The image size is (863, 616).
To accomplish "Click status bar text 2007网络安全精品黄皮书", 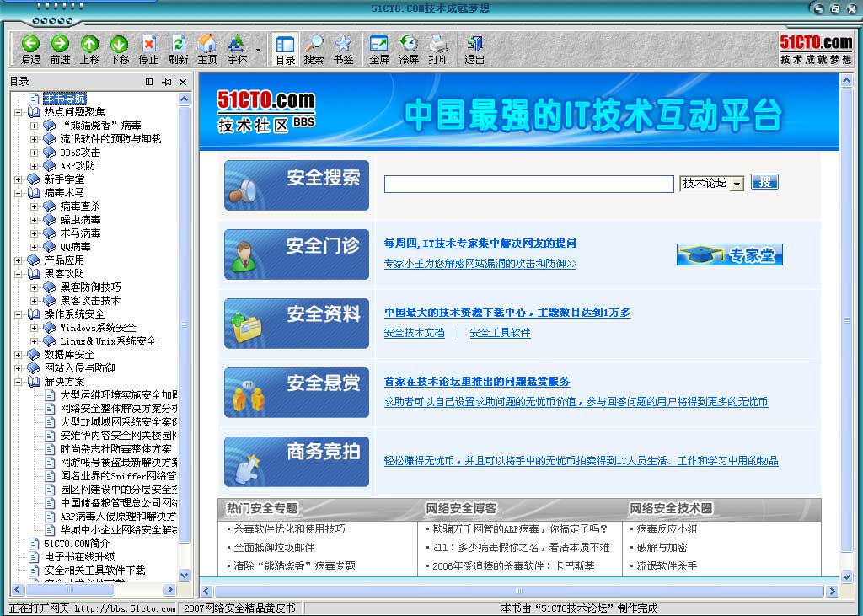I will (239, 608).
